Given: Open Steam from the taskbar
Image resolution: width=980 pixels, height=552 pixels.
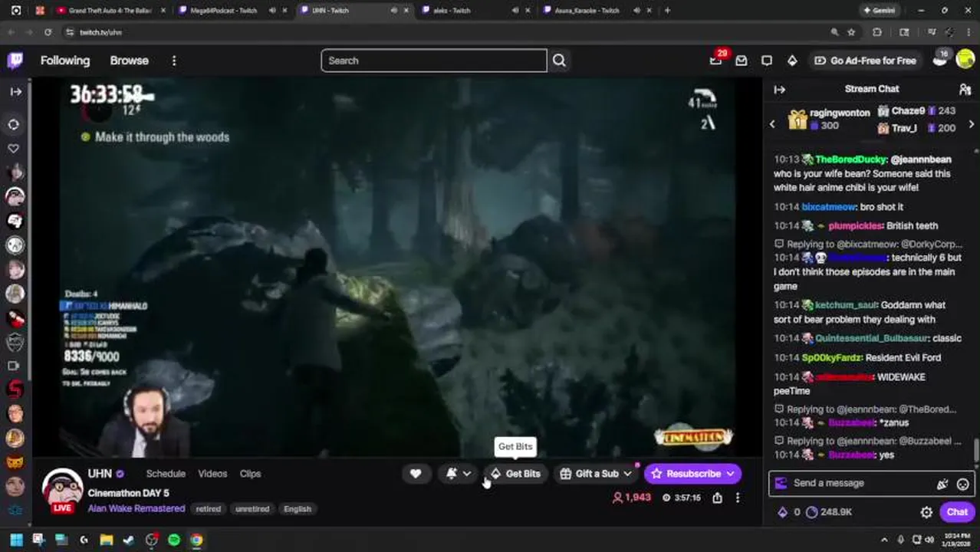Looking at the screenshot, I should (129, 540).
